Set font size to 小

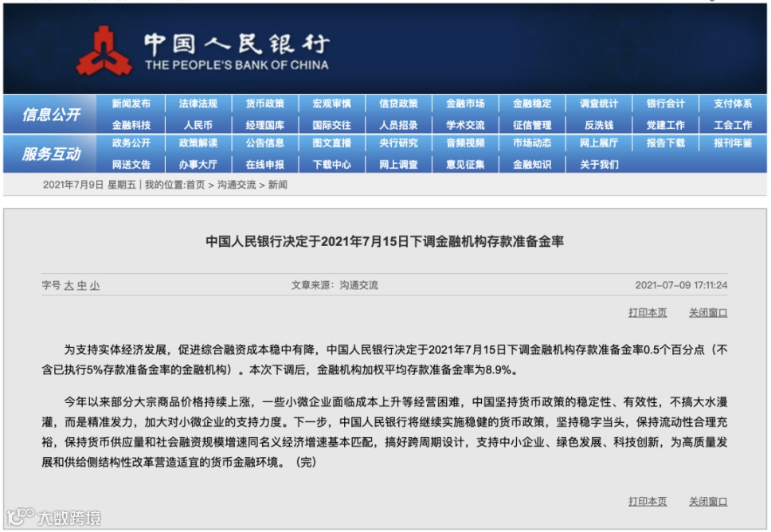pos(95,285)
